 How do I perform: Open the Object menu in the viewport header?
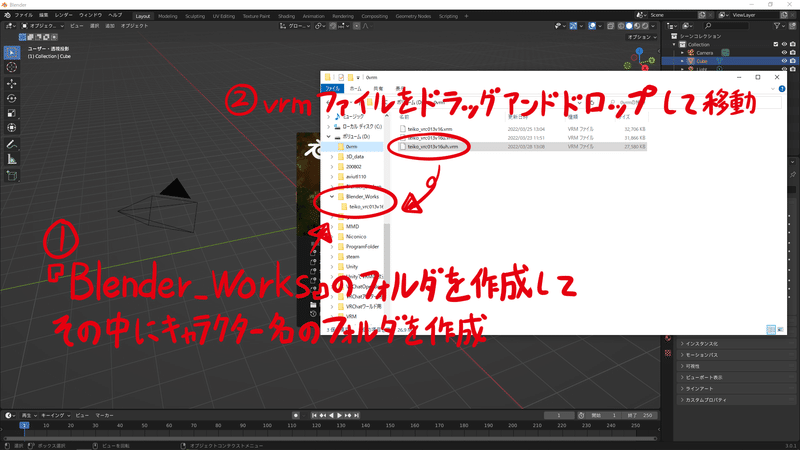point(134,26)
